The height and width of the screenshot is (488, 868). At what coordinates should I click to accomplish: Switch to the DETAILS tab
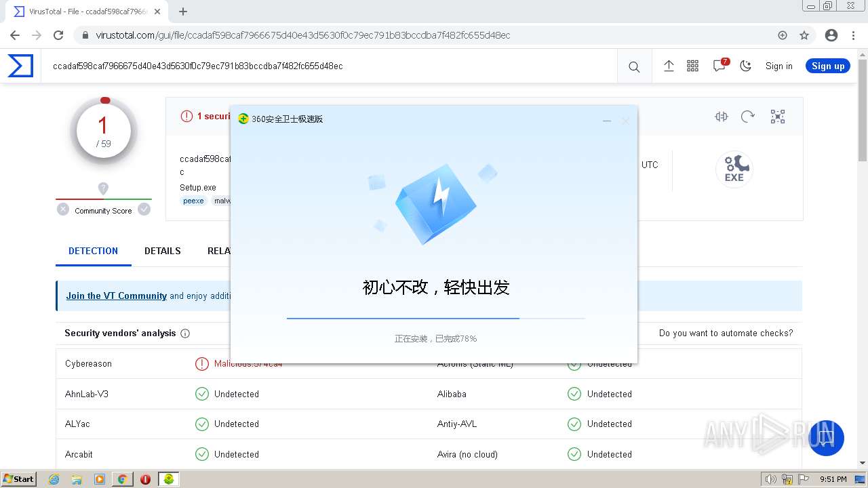[x=163, y=251]
